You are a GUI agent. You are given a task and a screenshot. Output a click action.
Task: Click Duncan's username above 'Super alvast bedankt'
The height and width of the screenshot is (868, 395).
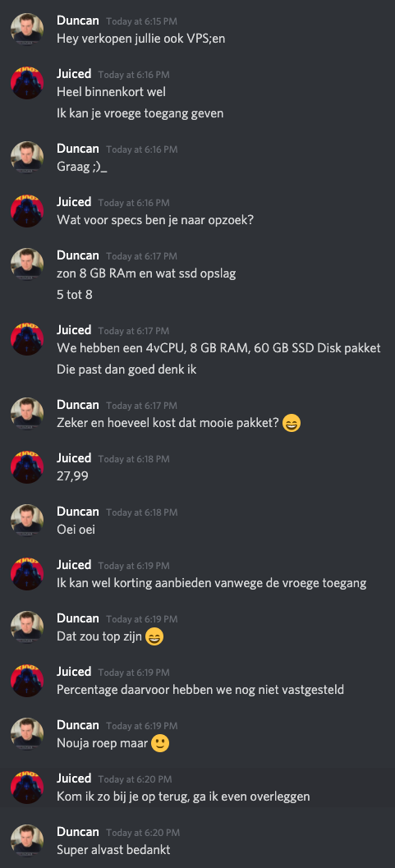pos(78,832)
